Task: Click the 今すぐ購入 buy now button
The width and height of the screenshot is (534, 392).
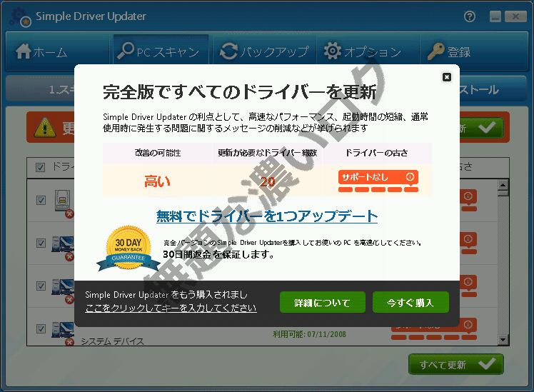Action: pos(410,302)
